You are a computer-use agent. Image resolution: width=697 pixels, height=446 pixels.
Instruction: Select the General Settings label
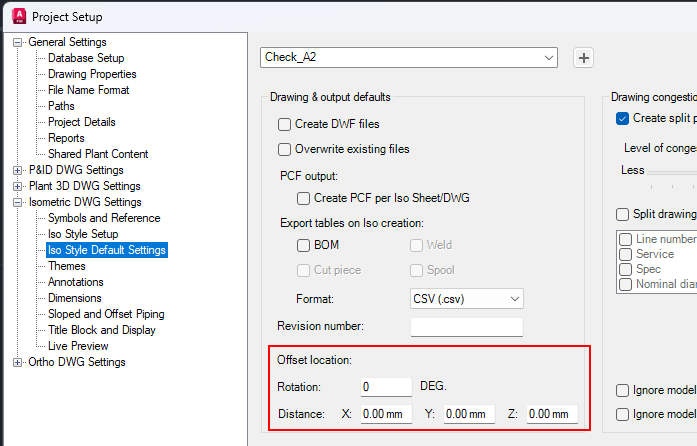click(68, 42)
